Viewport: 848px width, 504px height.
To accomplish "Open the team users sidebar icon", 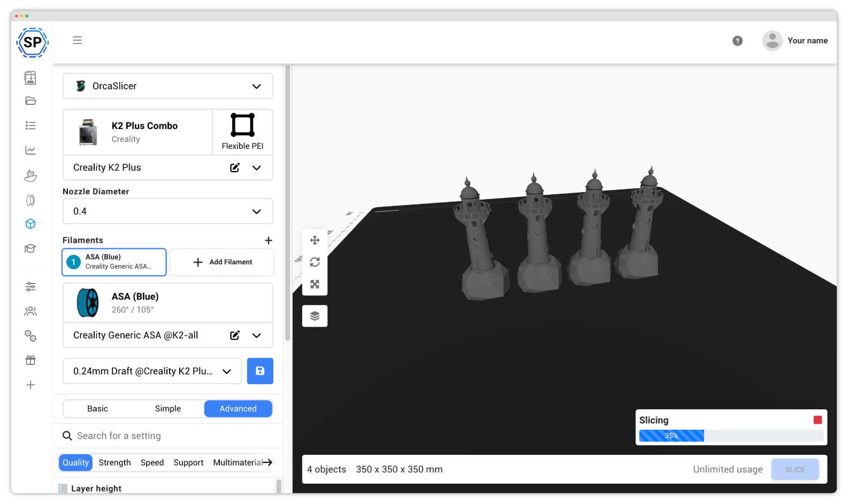I will tap(30, 311).
